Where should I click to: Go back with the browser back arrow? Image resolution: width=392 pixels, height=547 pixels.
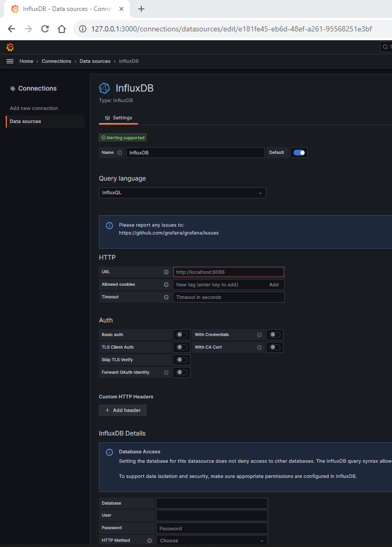12,29
